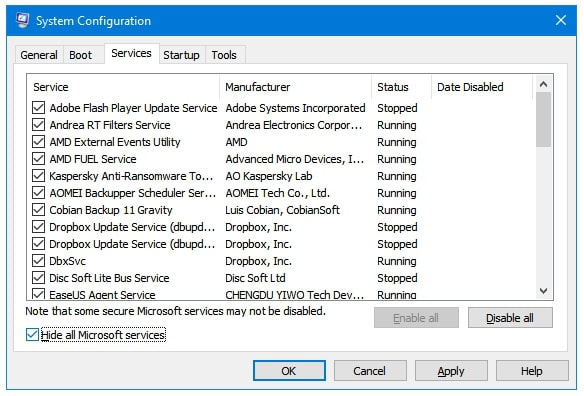Click the Date Disabled column header
Viewport: 584px width, 396px height.
pos(482,87)
